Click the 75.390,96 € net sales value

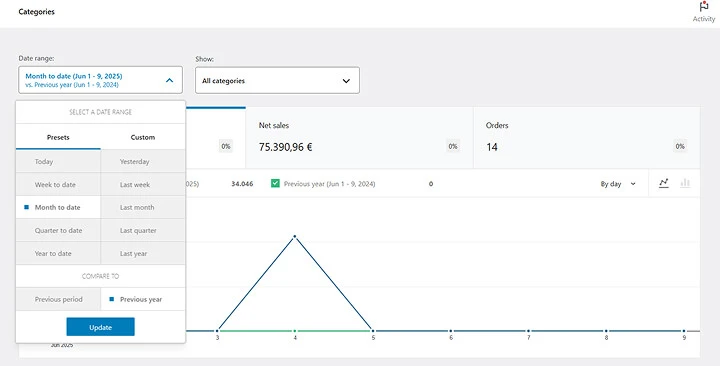coord(286,147)
